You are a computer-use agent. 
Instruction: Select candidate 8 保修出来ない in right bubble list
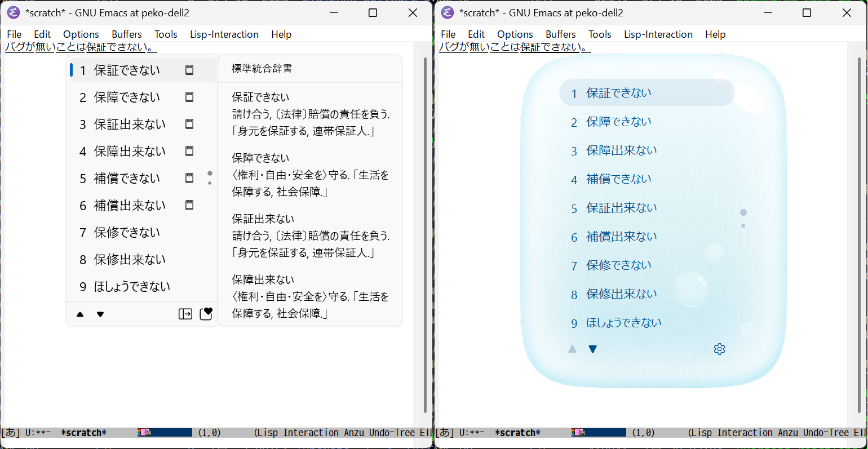pyautogui.click(x=647, y=294)
